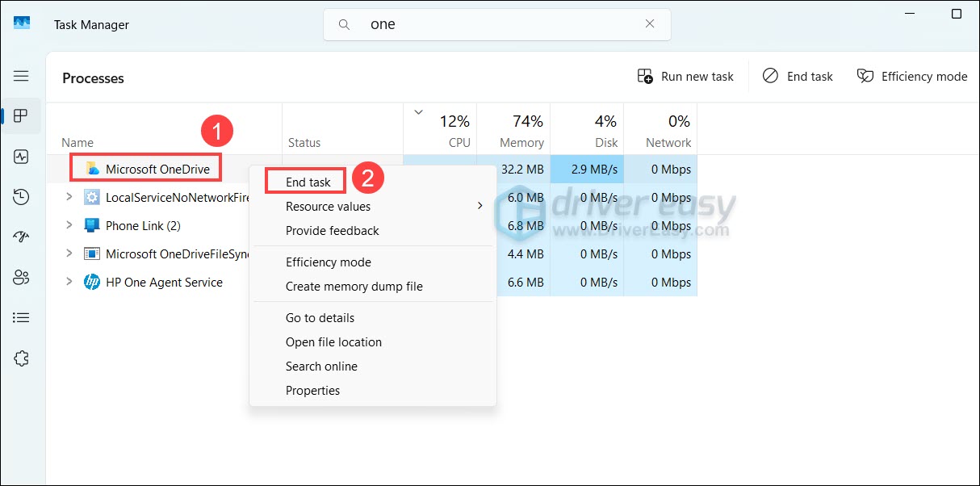Expand the HP One Agent Service group
This screenshot has height=486, width=980.
click(x=69, y=283)
